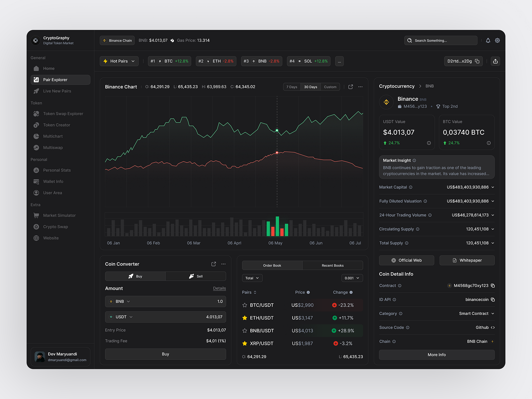Expand the Market Capital row
532x399 pixels.
pos(492,187)
